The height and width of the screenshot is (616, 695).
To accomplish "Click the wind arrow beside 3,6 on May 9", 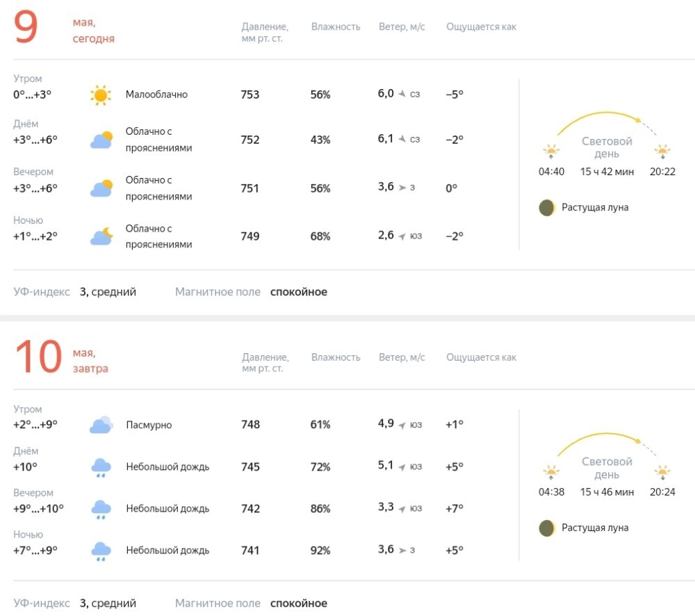I will (x=402, y=188).
